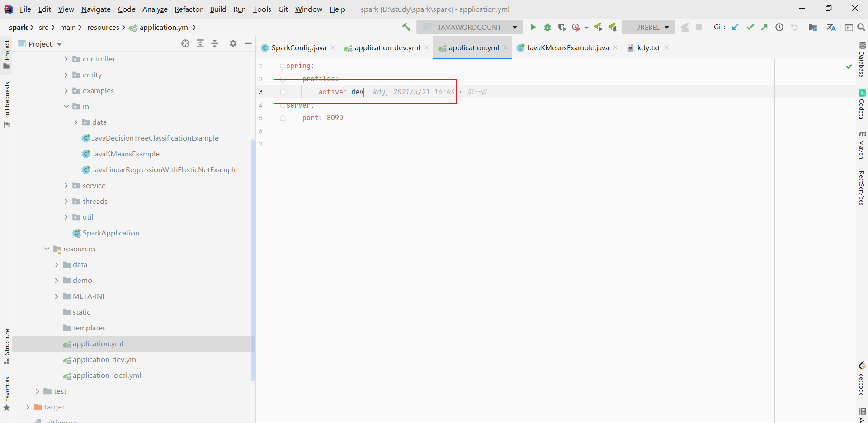
Task: Click the Project panel vertical scrollbar
Action: click(x=253, y=260)
